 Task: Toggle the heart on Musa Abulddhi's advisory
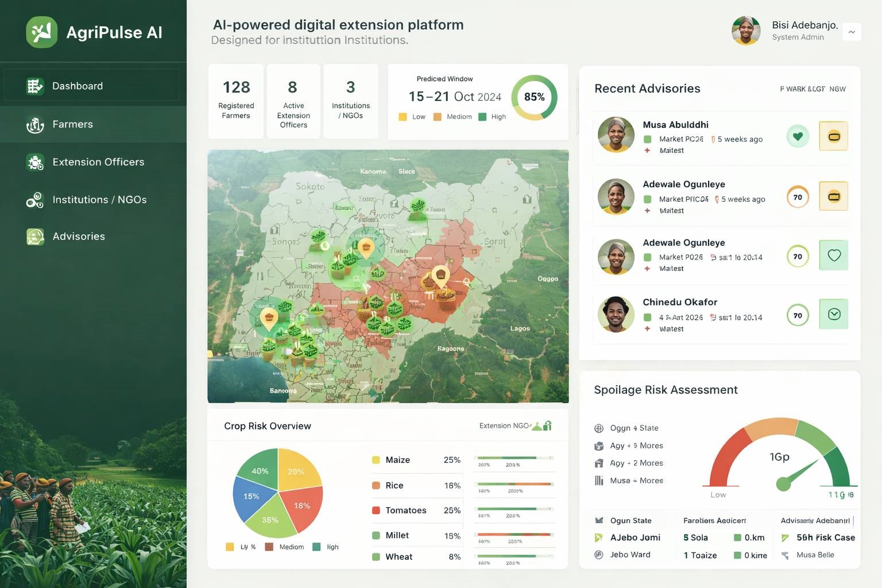(x=797, y=136)
